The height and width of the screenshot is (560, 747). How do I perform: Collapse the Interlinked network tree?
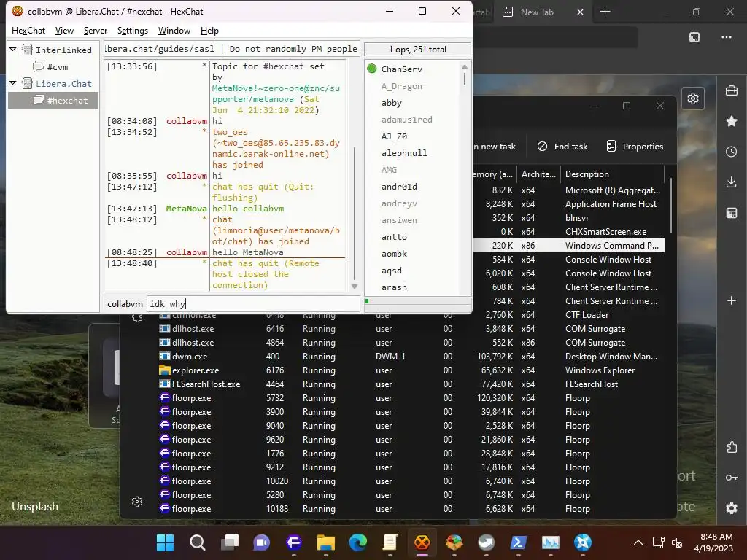[13, 49]
